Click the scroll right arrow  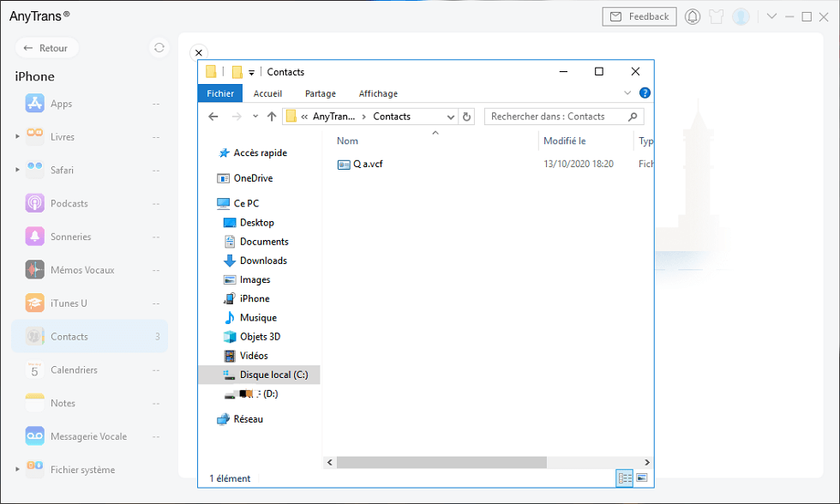pyautogui.click(x=646, y=462)
